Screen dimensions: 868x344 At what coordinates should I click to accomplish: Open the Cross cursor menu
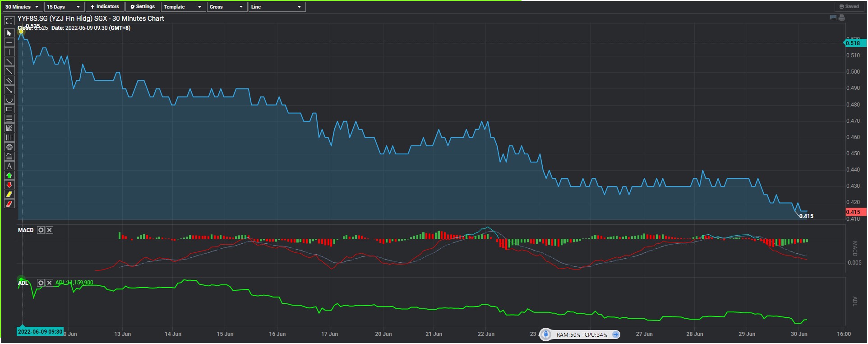pos(226,7)
